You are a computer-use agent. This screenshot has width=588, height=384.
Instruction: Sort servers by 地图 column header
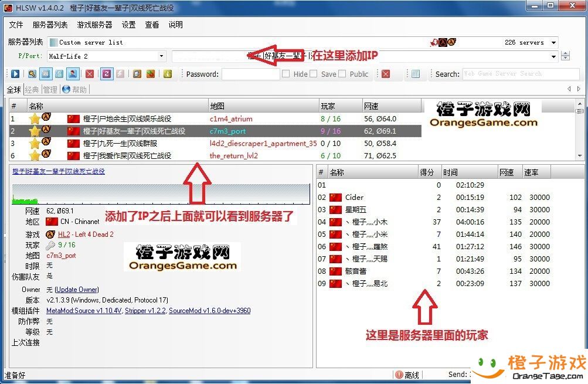pyautogui.click(x=263, y=106)
